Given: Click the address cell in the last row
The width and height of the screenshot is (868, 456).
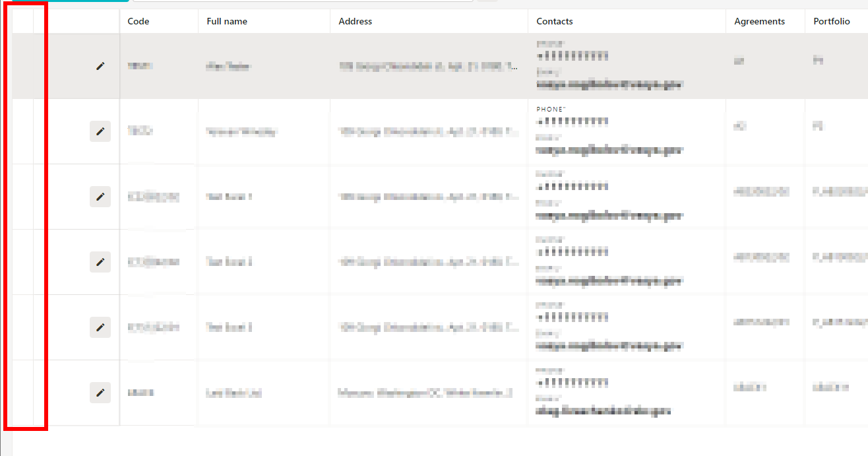Looking at the screenshot, I should tap(425, 393).
